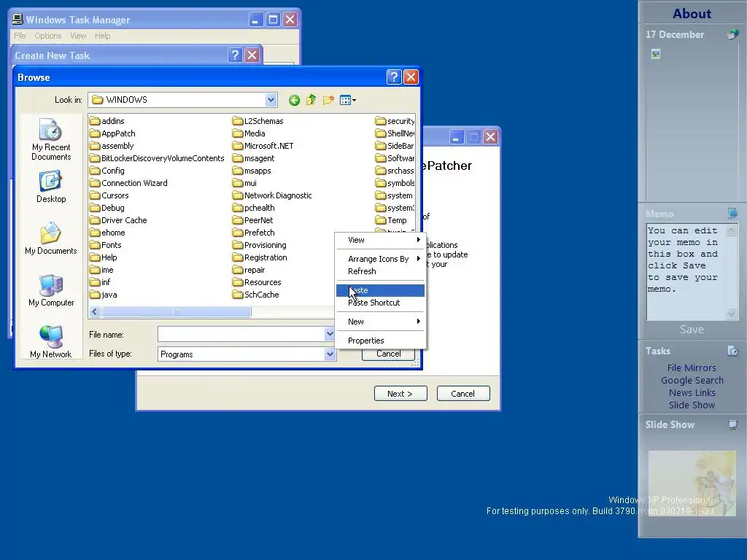Viewport: 747px width, 560px height.
Task: Click the horizontal scrollbar thumb in file list
Action: coord(177,312)
